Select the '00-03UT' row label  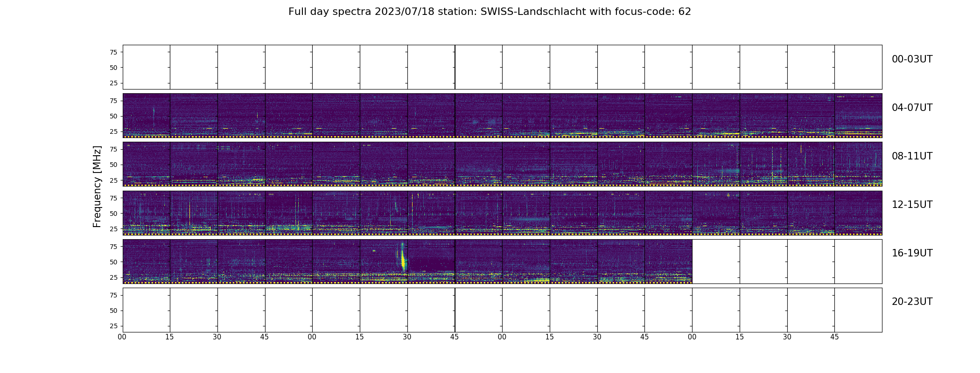pos(912,59)
